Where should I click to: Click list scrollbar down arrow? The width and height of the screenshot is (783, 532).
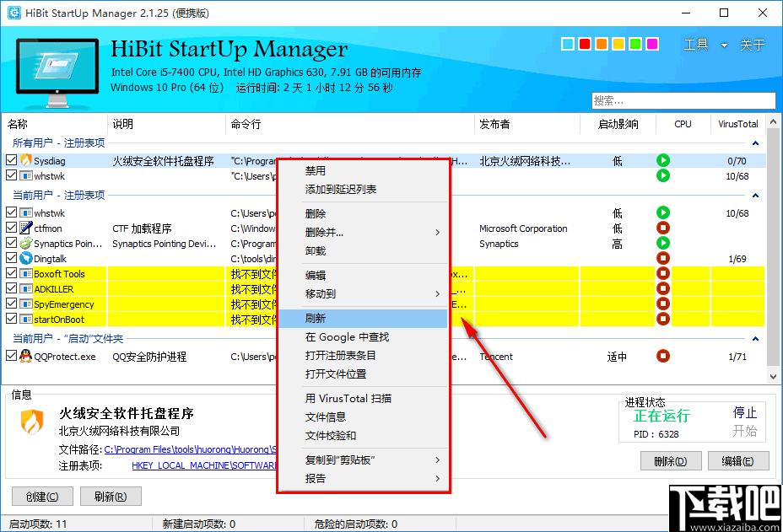click(x=773, y=377)
